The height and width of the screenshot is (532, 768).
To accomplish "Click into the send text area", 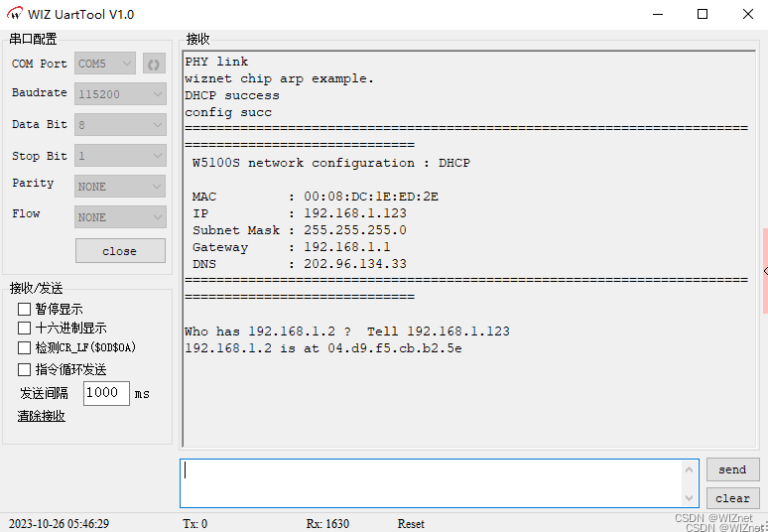I will pyautogui.click(x=431, y=483).
